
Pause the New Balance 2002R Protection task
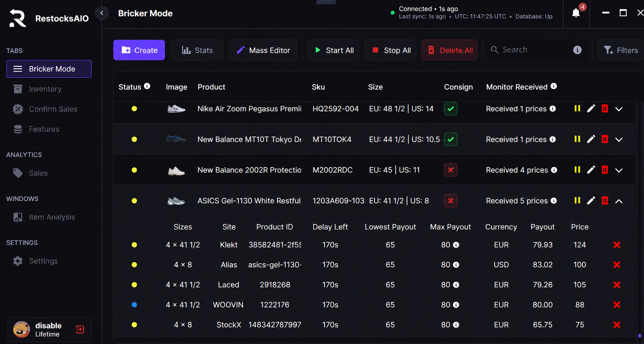click(x=577, y=170)
